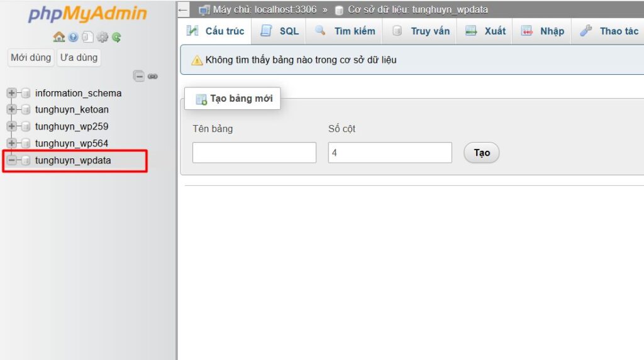Click the warning icon in notice
The width and height of the screenshot is (644, 360).
pyautogui.click(x=197, y=60)
